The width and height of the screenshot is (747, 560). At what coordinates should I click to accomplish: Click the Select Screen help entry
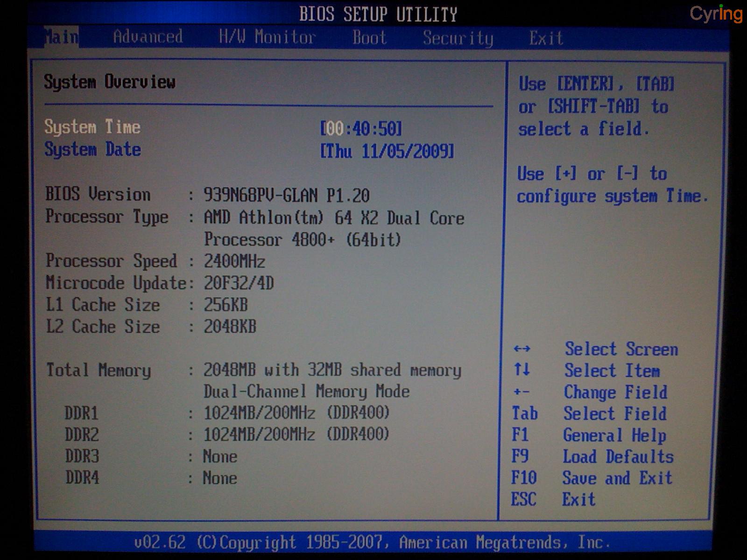(x=621, y=349)
